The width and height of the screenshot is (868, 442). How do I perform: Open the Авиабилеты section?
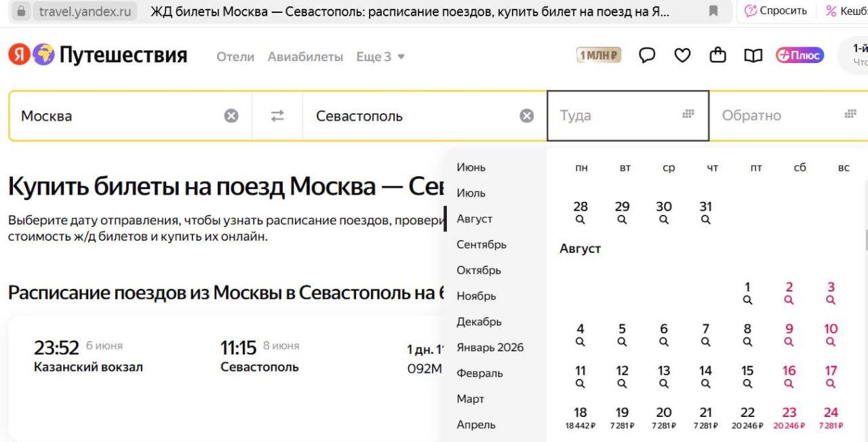[305, 57]
